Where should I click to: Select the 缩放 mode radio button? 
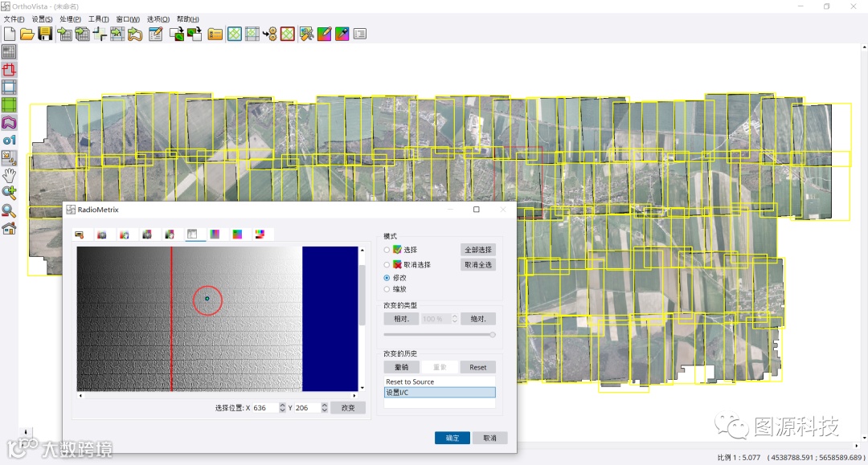pyautogui.click(x=387, y=289)
